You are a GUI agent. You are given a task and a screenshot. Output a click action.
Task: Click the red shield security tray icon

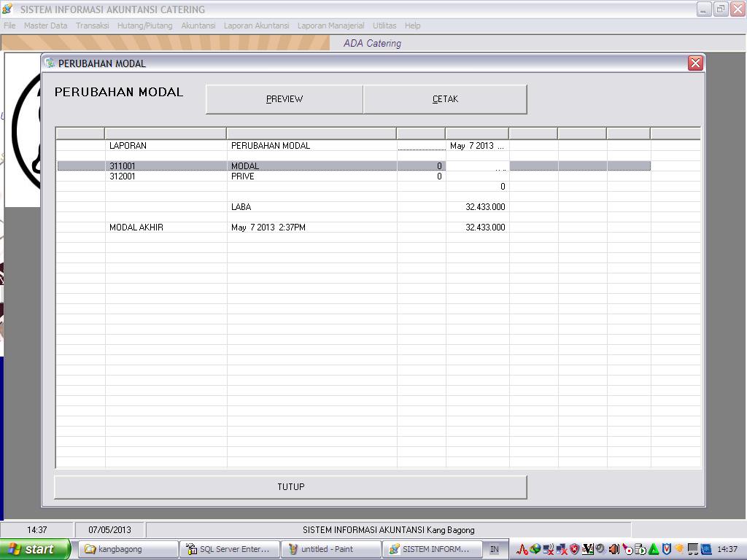click(x=574, y=549)
